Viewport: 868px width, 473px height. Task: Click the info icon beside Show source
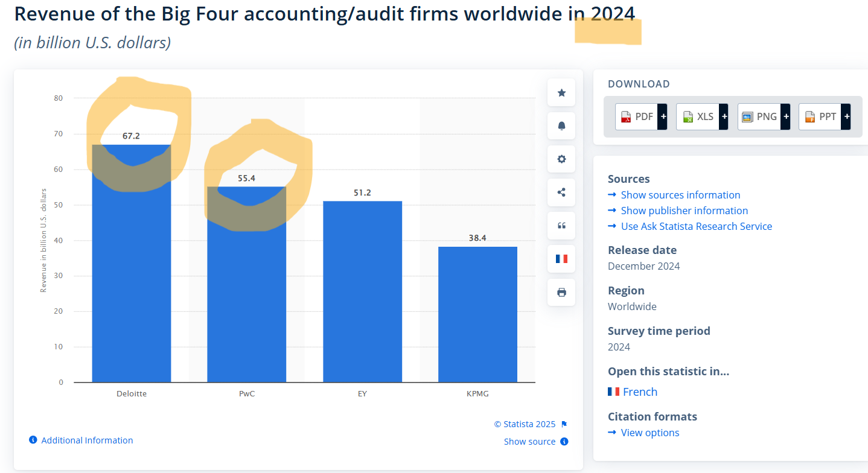pos(564,441)
